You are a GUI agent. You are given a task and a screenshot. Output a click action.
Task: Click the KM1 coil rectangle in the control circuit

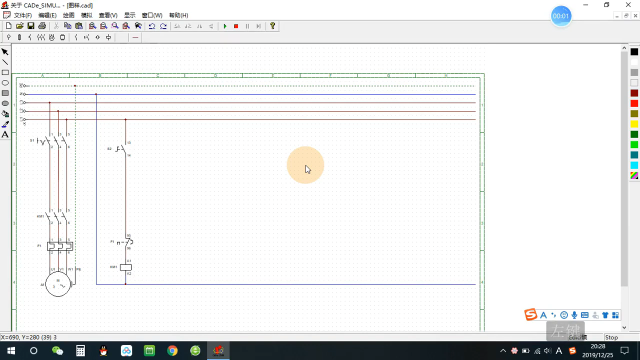click(x=126, y=267)
